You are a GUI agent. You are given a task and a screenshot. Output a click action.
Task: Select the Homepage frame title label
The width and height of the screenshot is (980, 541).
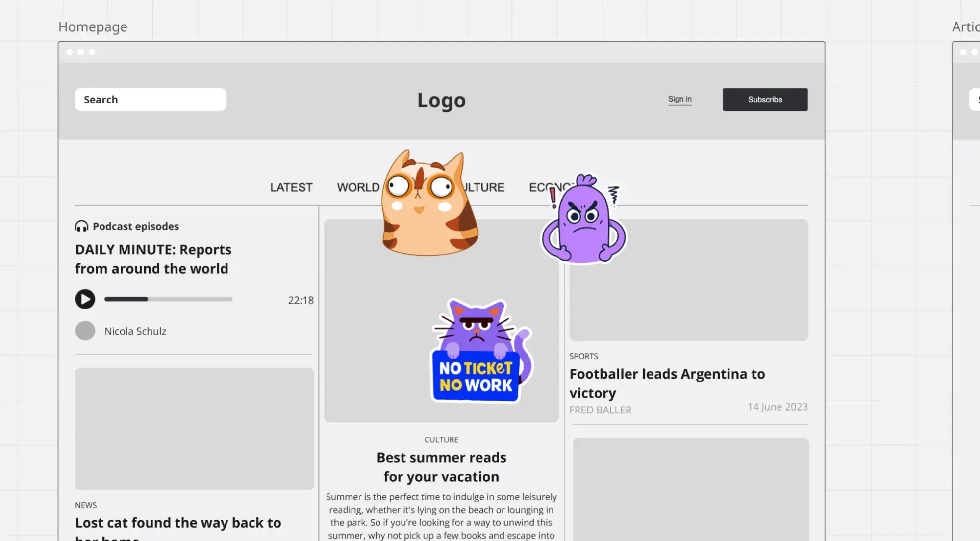93,27
